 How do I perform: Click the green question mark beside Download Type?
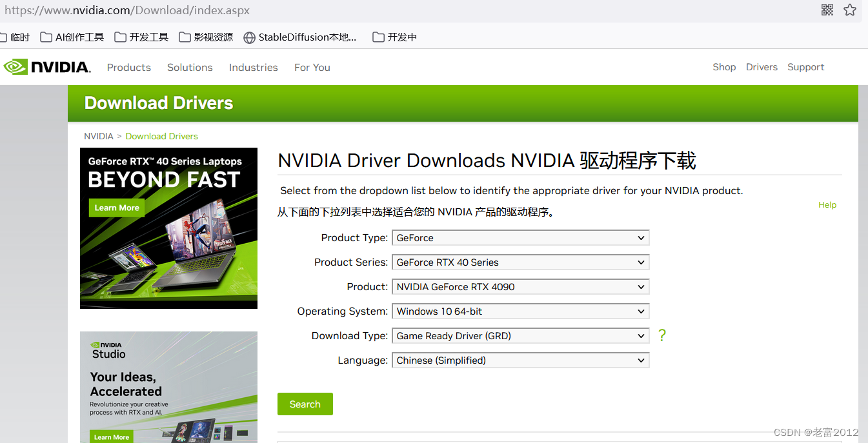[661, 335]
